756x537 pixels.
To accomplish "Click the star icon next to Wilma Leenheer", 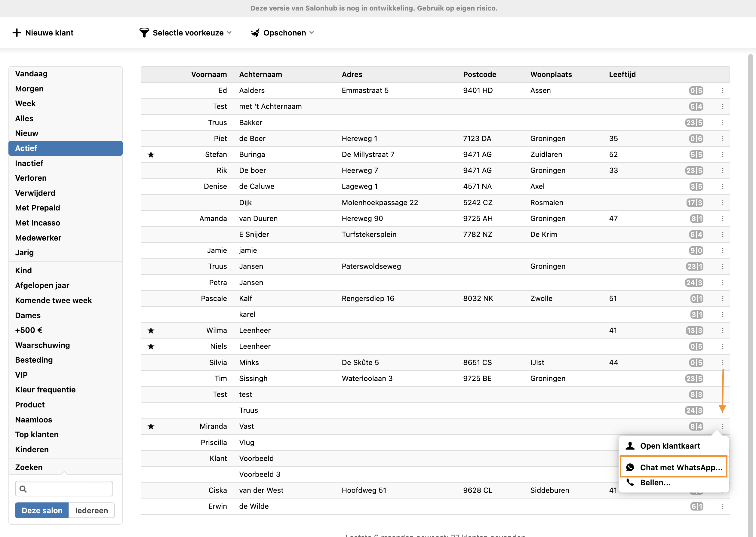I will 151,330.
